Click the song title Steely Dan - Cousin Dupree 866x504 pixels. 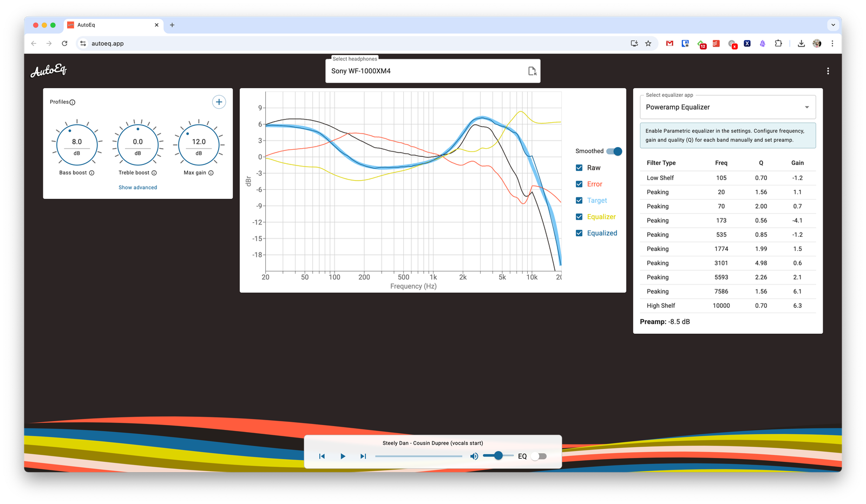(x=433, y=443)
